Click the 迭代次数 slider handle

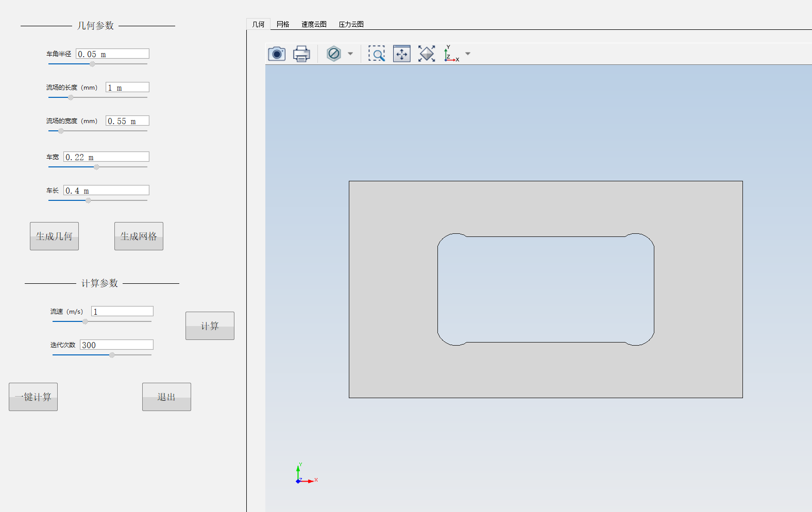click(x=112, y=355)
